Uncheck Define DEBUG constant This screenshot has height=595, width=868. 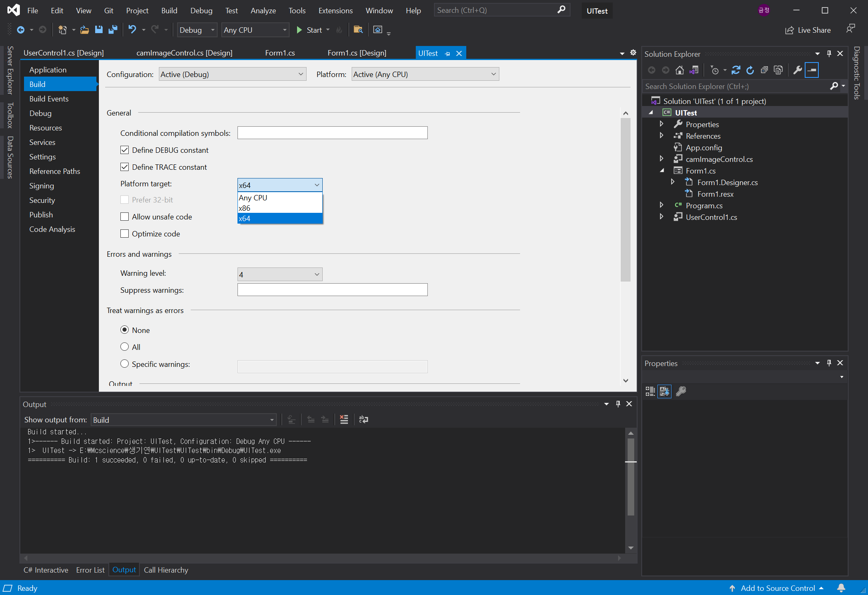(125, 150)
